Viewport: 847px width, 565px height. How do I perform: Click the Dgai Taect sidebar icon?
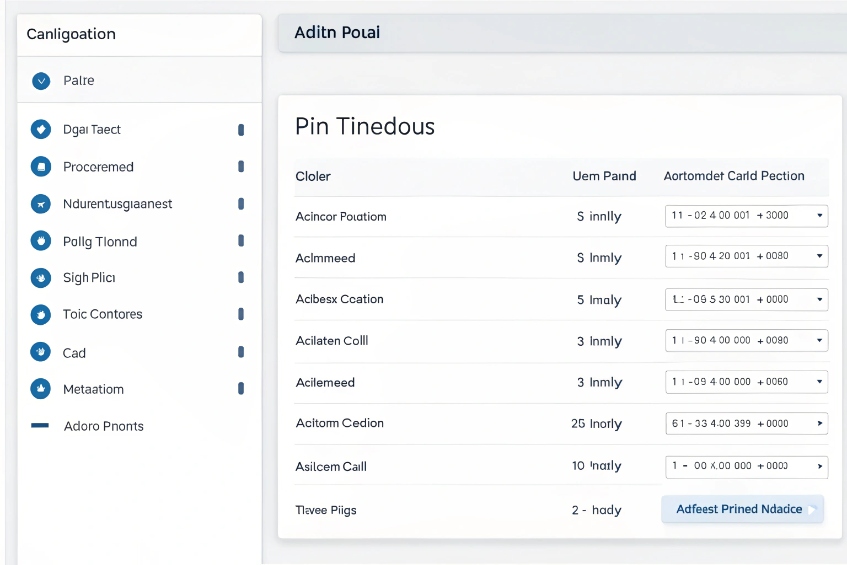[41, 130]
